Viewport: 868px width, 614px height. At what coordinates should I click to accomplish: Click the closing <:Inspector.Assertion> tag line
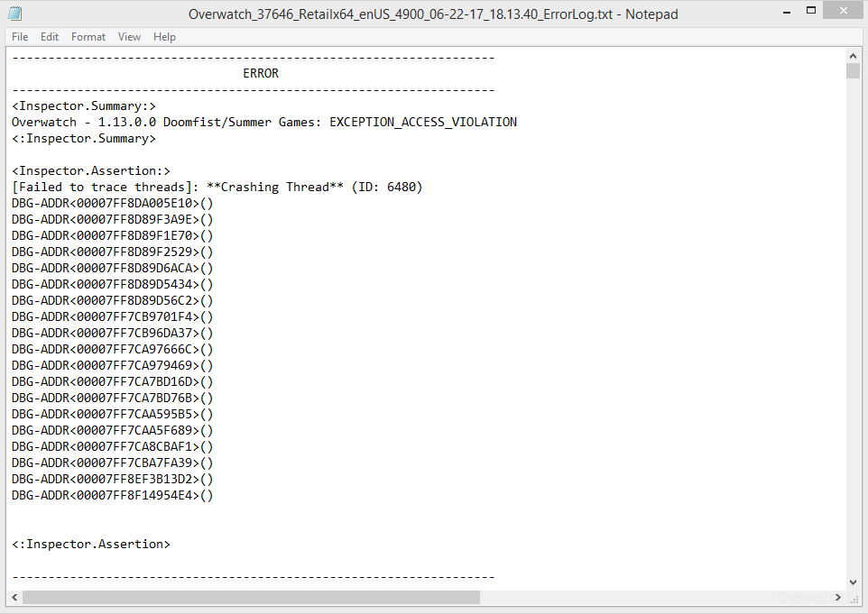pyautogui.click(x=91, y=545)
